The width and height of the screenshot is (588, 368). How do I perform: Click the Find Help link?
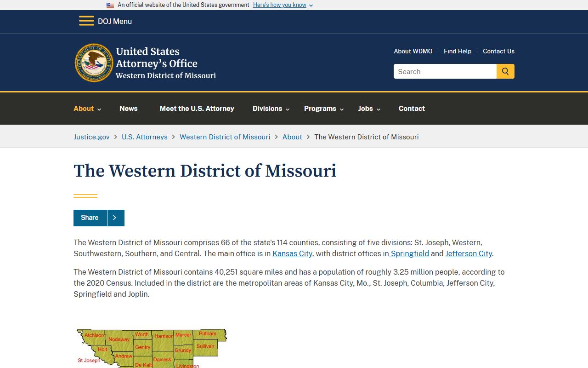point(458,51)
